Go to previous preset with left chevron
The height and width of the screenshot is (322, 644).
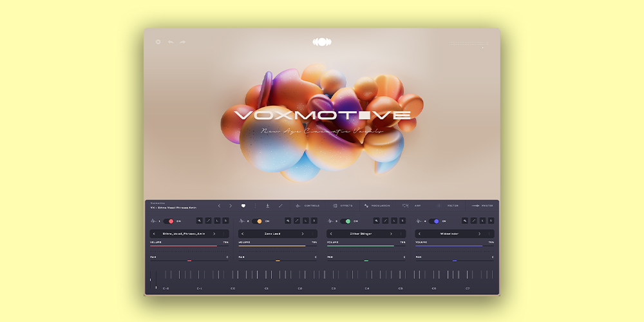tap(220, 206)
